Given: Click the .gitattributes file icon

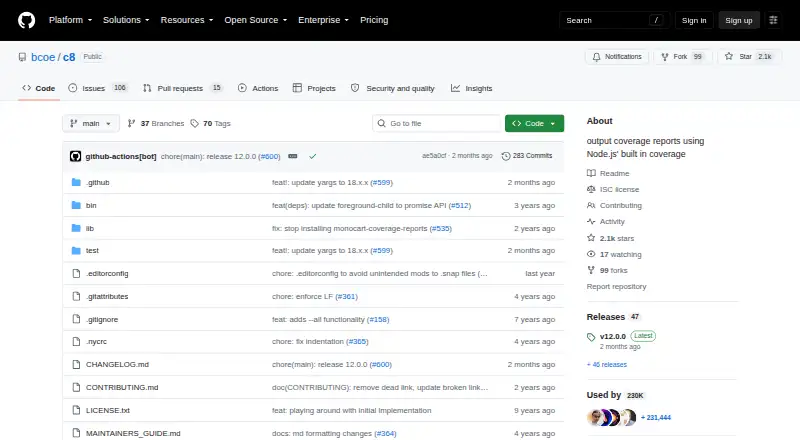Looking at the screenshot, I should [76, 297].
